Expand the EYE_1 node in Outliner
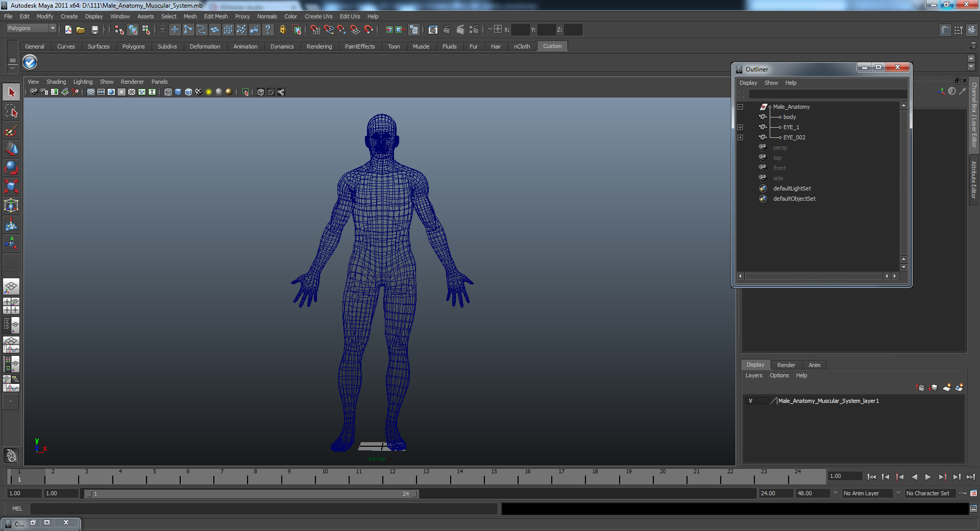Screen dimensions: 980x531 pyautogui.click(x=740, y=127)
